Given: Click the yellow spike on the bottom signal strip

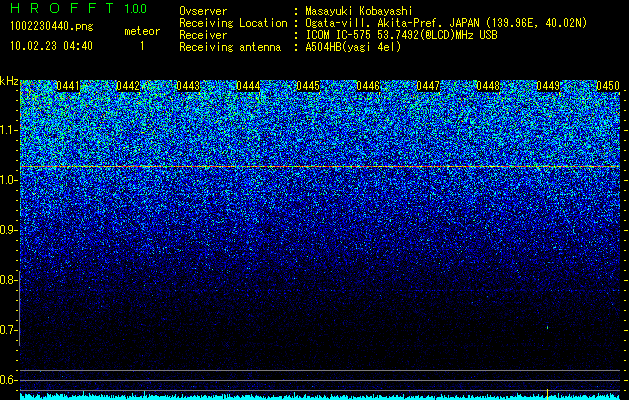Looking at the screenshot, I should pyautogui.click(x=548, y=392).
